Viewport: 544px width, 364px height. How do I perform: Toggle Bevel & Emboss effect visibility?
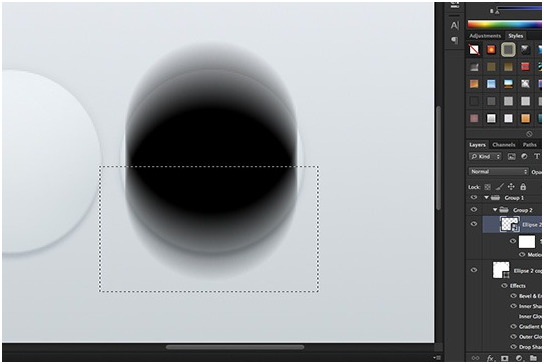[x=513, y=296]
